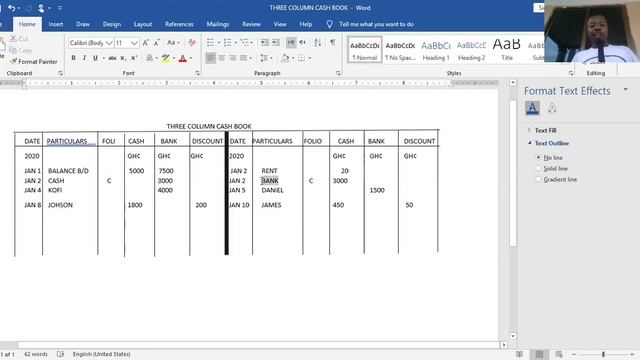
Task: Open the Insert tab
Action: point(56,24)
